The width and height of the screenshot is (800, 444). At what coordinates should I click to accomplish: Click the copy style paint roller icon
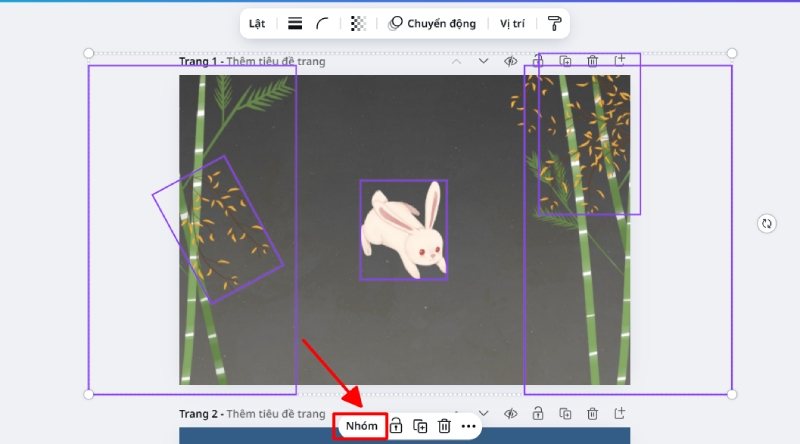[x=555, y=23]
